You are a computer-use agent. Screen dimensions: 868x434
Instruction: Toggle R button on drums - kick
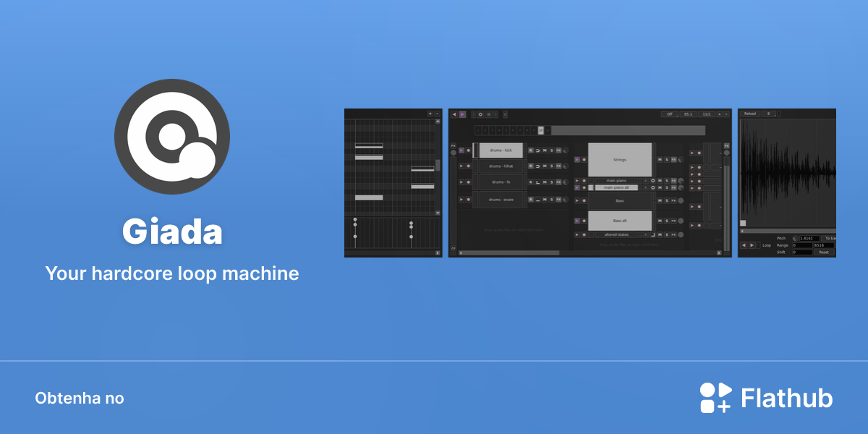pyautogui.click(x=531, y=150)
